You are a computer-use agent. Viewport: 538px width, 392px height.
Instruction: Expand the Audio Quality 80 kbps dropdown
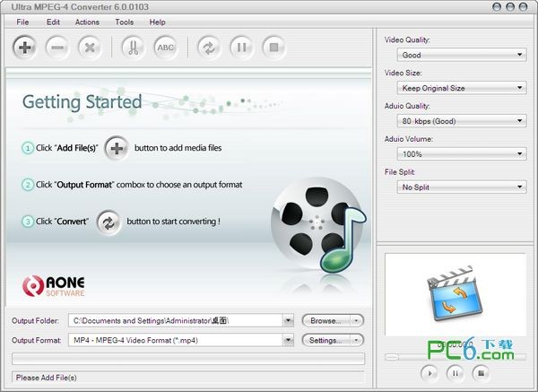(462, 121)
